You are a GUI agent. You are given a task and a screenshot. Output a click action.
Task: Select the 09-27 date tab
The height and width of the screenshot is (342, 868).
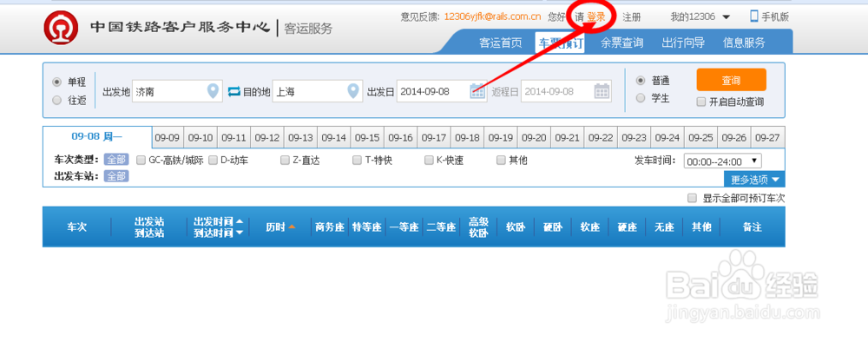(767, 138)
